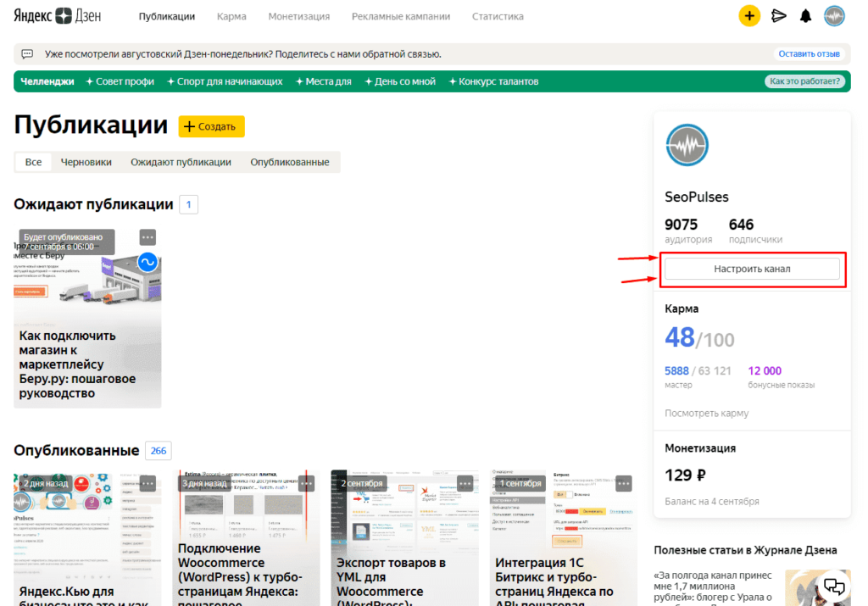
Task: Open the День со мной challenge
Action: tap(400, 81)
